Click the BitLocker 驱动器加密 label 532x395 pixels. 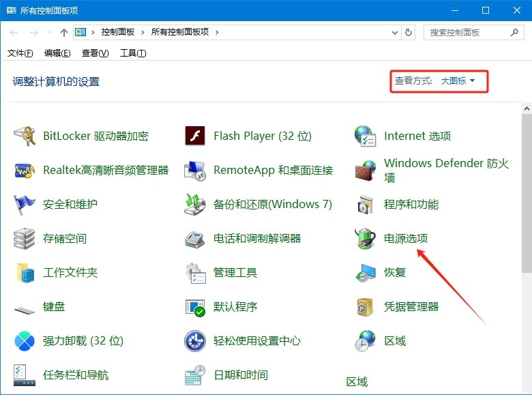click(x=95, y=136)
